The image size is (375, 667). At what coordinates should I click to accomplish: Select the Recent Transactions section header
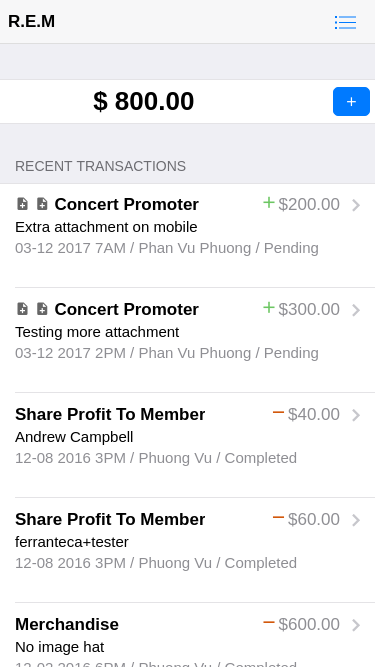coord(100,166)
